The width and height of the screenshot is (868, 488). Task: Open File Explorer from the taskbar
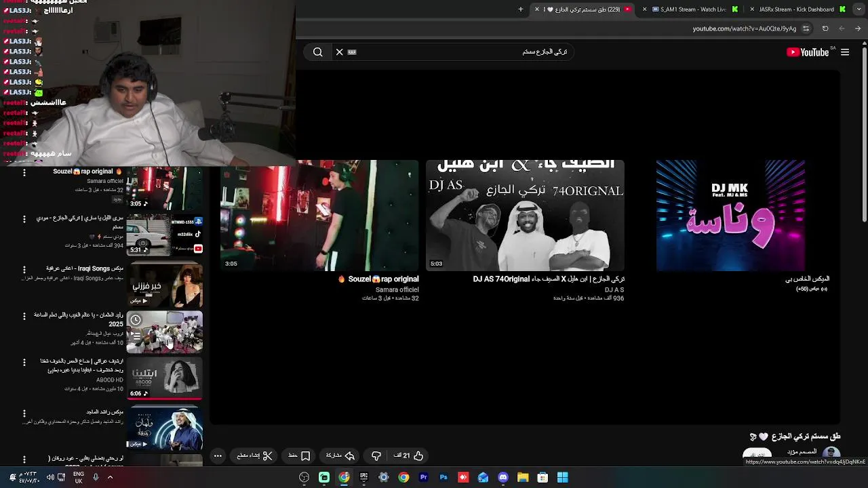pos(523,477)
